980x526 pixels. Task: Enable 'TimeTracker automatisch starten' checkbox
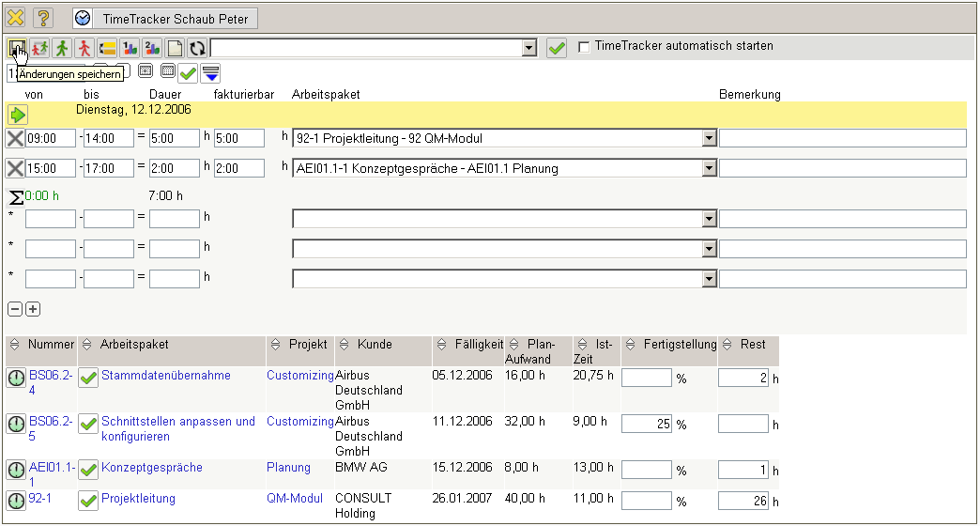(585, 46)
